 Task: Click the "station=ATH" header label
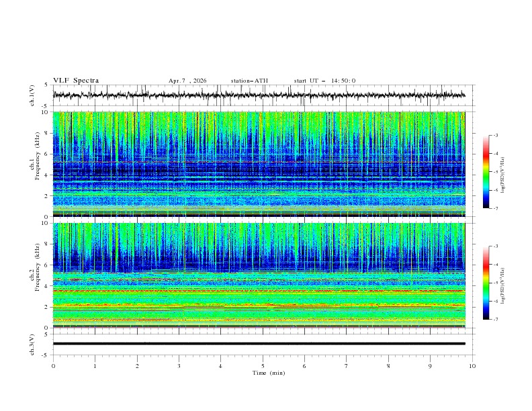pos(249,81)
